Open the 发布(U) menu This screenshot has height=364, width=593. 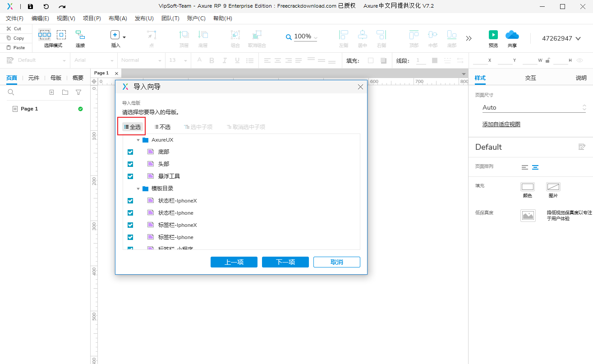[144, 18]
